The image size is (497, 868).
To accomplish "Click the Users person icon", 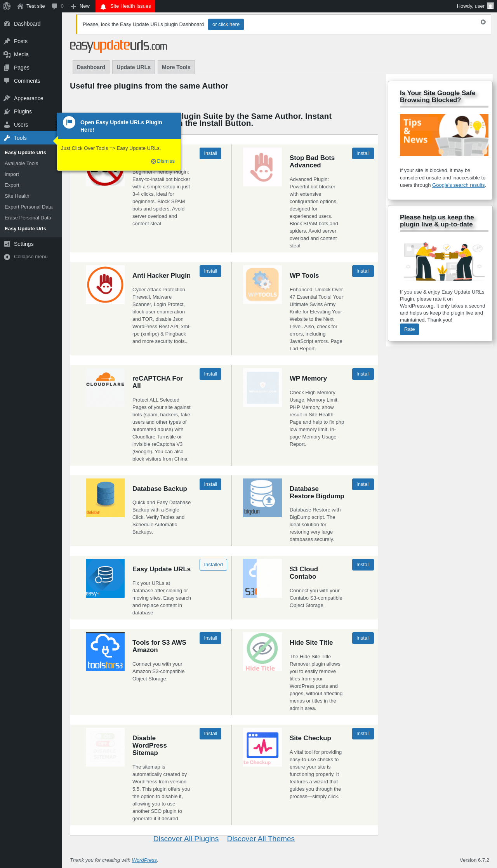I will click(x=7, y=125).
